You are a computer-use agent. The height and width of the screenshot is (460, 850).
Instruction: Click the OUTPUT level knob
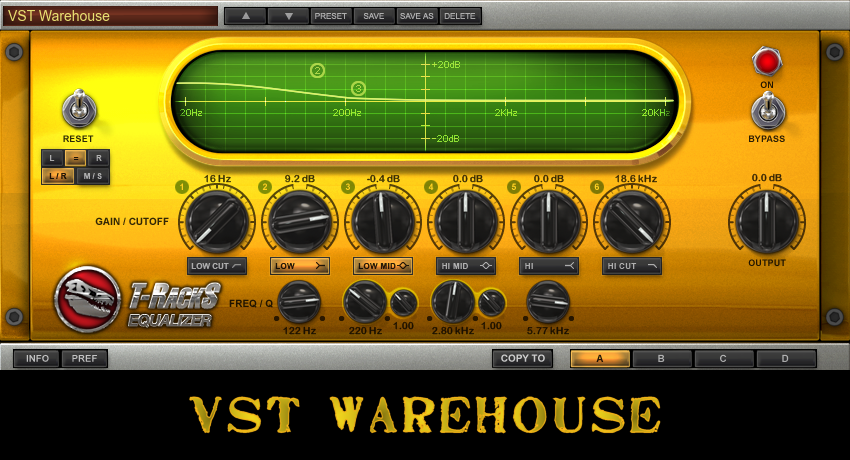tap(767, 221)
